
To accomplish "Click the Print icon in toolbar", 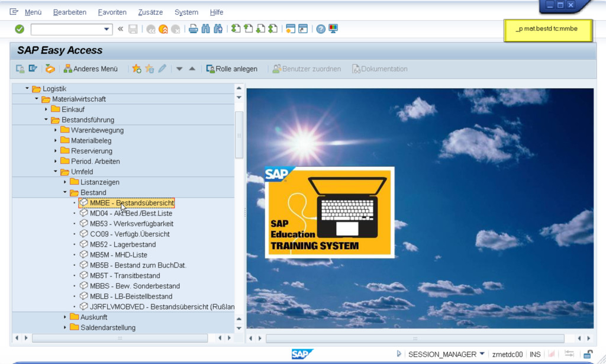I will 193,29.
